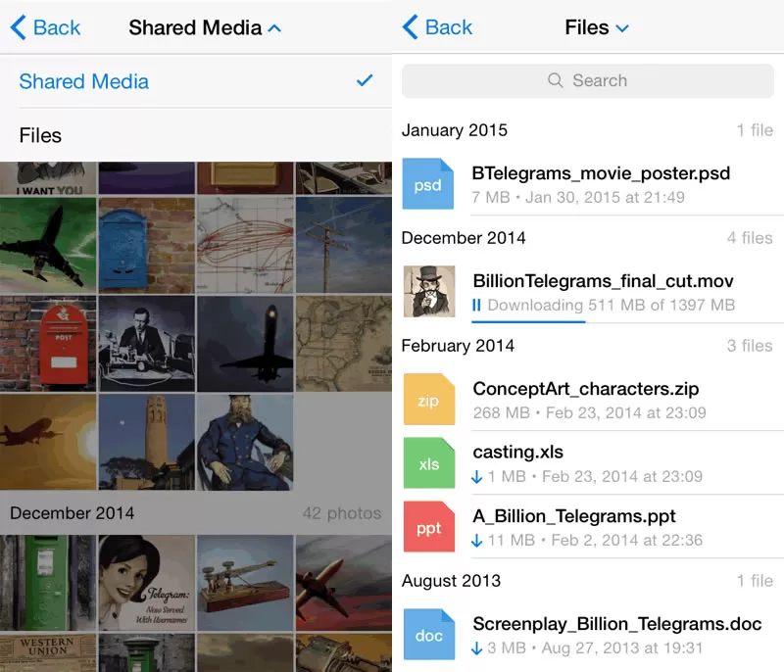Tap the Back chevron in Shared Media screen

point(19,27)
